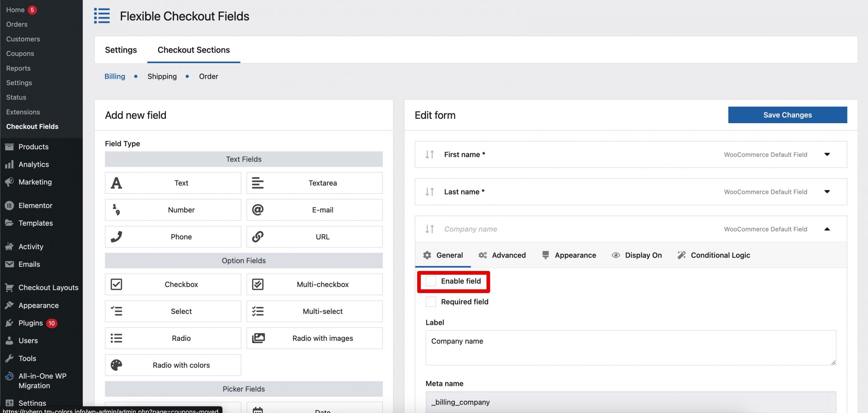Expand the First name field row
This screenshot has height=413, width=868.
click(x=827, y=154)
